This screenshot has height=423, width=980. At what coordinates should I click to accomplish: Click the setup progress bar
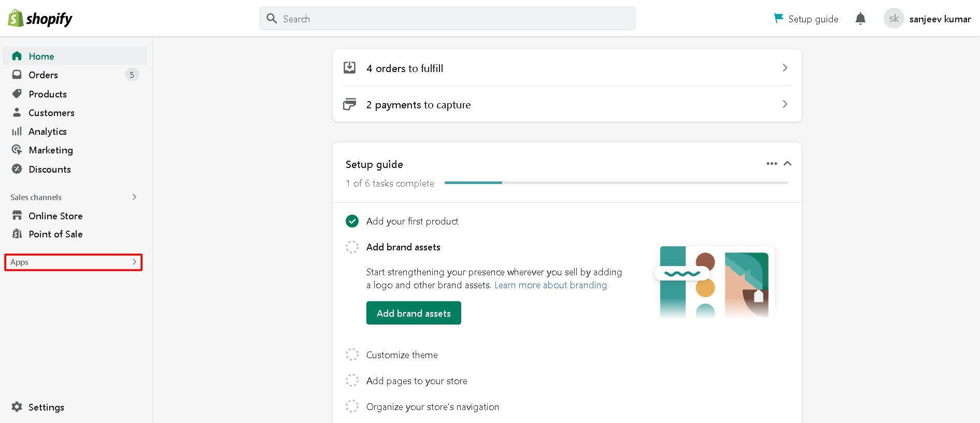[617, 182]
